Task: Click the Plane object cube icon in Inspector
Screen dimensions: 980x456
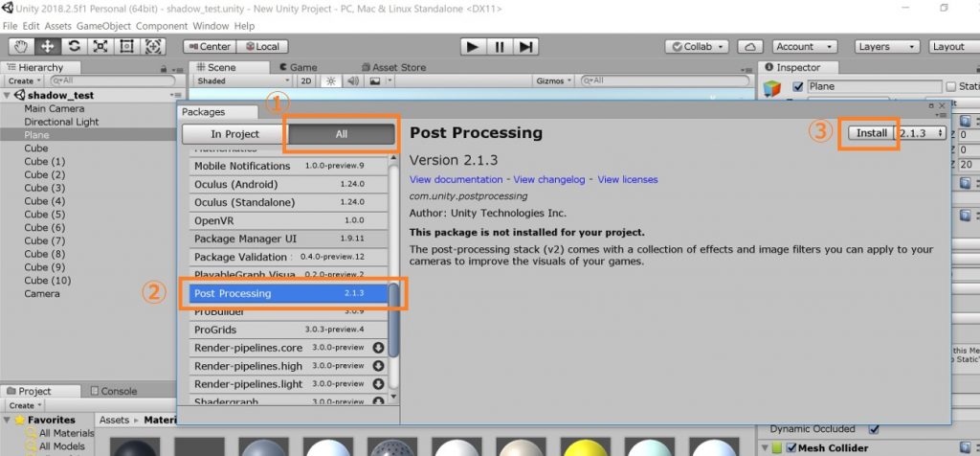Action: point(772,88)
